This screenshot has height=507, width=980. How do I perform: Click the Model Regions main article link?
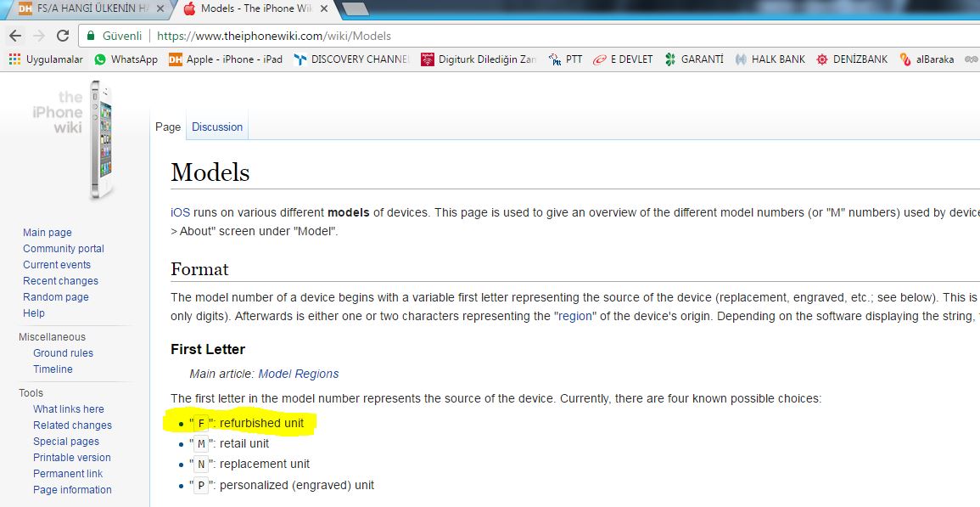pos(298,374)
